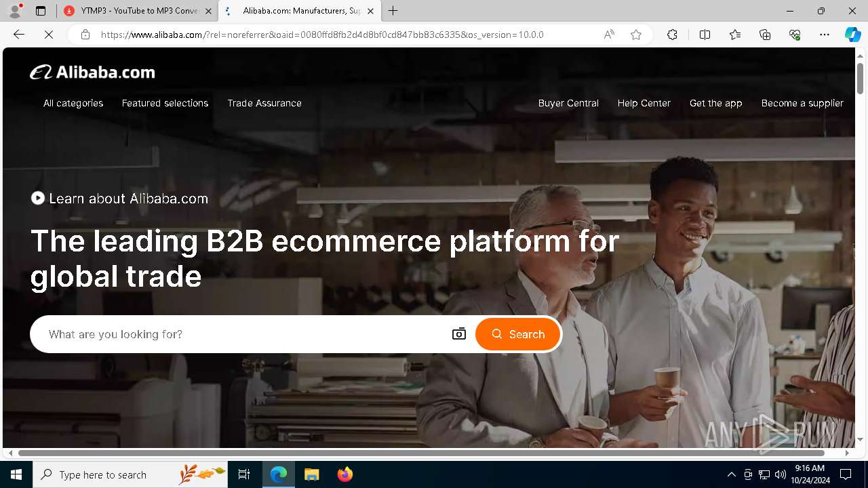
Task: Open Read aloud icon in address bar
Action: [x=609, y=35]
